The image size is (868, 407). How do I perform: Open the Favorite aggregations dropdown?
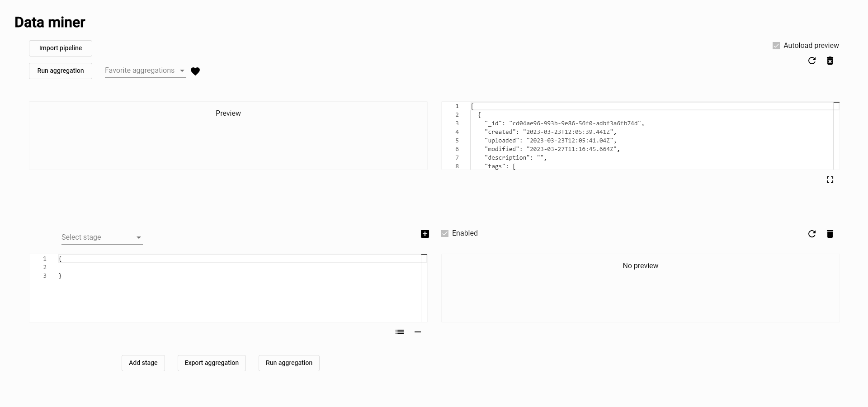click(x=145, y=71)
